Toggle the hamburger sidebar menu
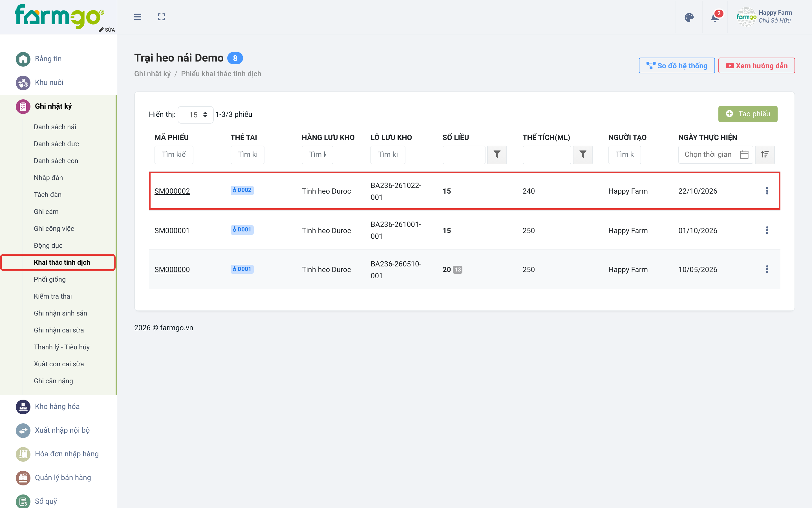Image resolution: width=812 pixels, height=508 pixels. coord(138,17)
